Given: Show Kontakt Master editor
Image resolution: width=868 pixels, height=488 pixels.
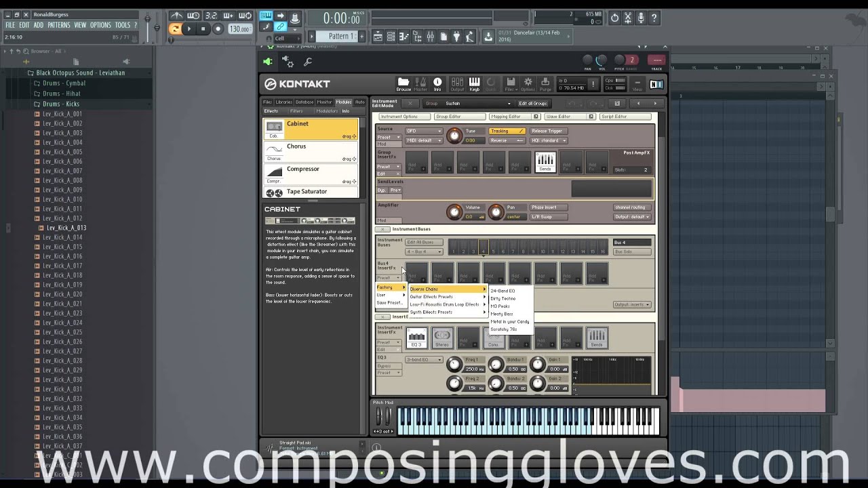Looking at the screenshot, I should [420, 84].
